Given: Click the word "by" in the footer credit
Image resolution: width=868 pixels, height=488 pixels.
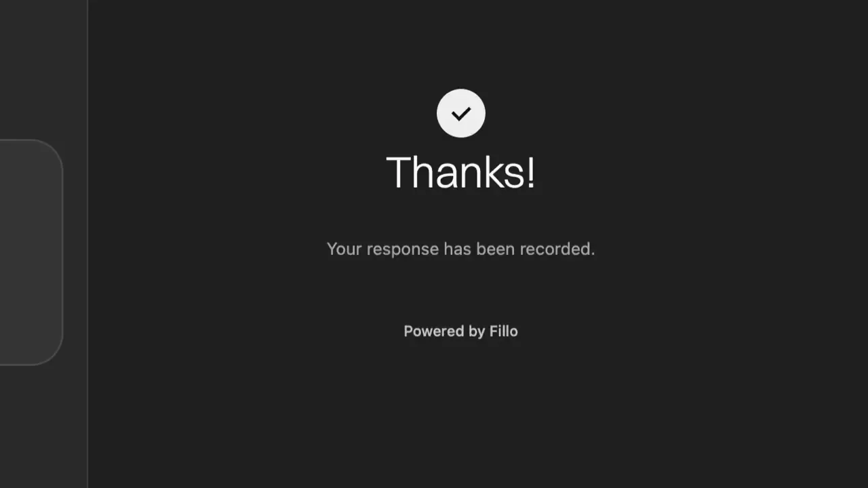Looking at the screenshot, I should [477, 331].
